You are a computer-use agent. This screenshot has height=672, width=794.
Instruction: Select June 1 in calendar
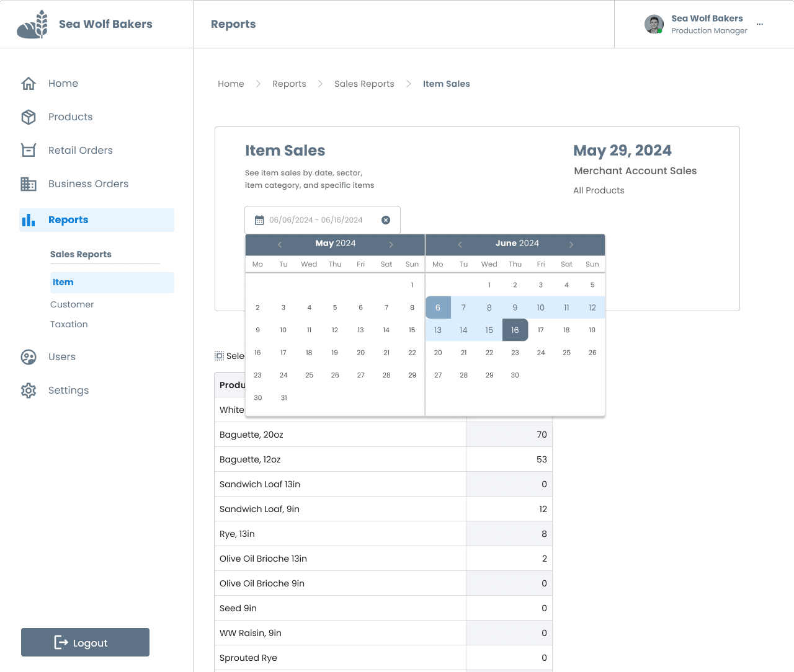pyautogui.click(x=489, y=285)
